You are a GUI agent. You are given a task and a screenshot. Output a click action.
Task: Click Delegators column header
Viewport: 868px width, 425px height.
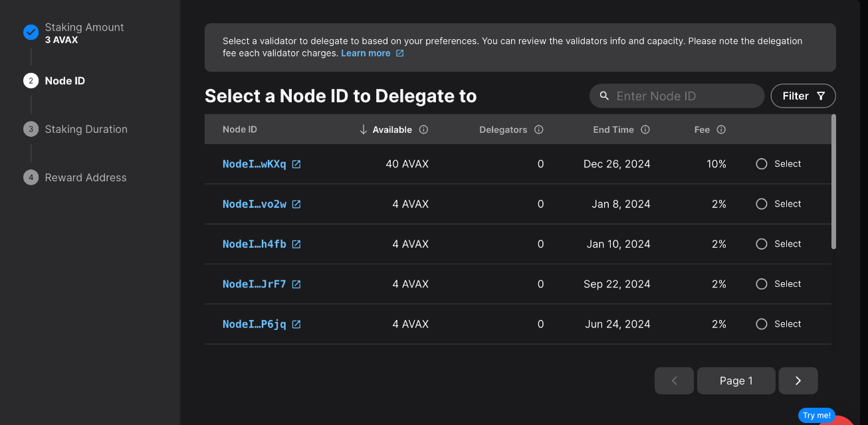503,129
